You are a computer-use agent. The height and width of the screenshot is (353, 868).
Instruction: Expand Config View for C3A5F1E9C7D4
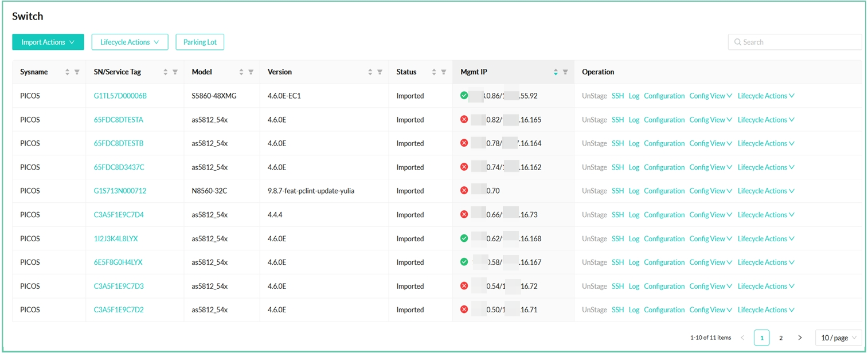[711, 215]
